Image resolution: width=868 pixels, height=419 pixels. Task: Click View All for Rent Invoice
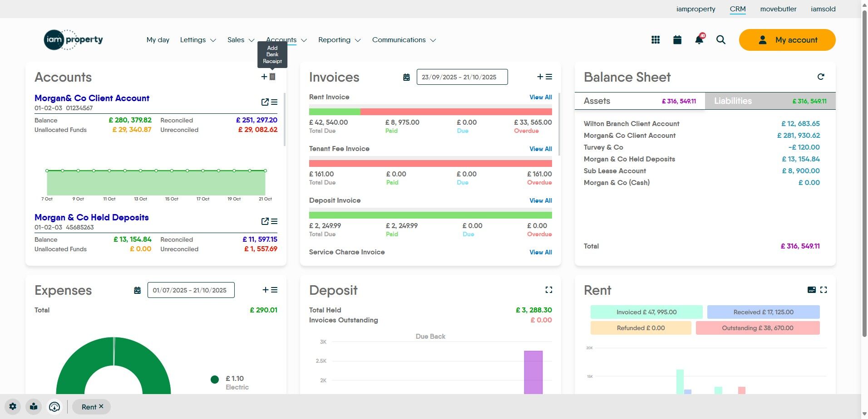click(541, 97)
